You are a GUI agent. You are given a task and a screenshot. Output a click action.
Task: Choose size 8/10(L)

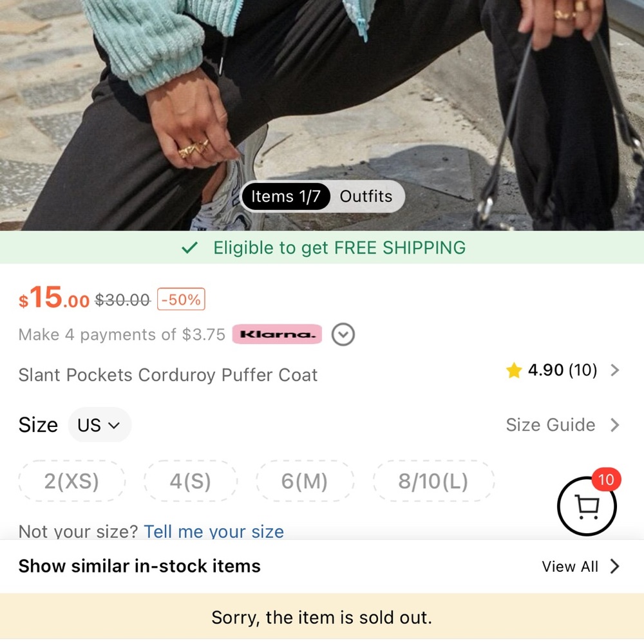(x=433, y=481)
